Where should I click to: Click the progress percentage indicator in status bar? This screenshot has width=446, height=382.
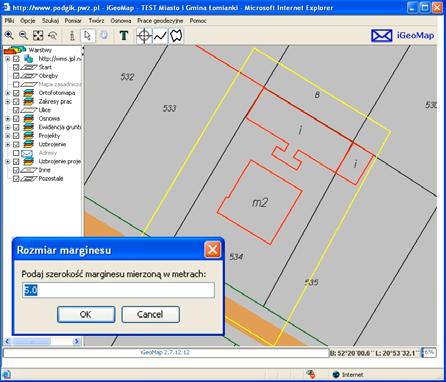[429, 352]
